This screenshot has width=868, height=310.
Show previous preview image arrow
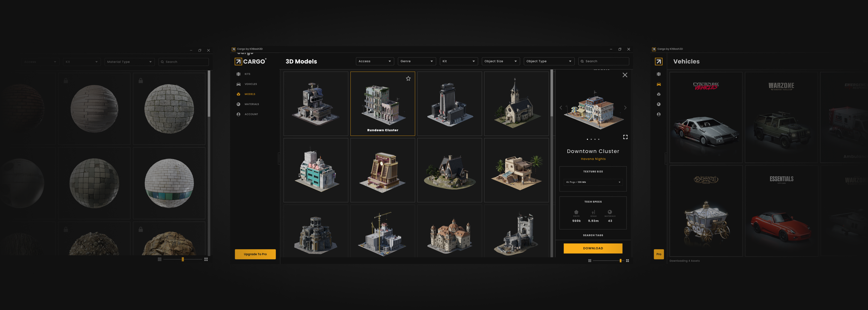tap(561, 108)
